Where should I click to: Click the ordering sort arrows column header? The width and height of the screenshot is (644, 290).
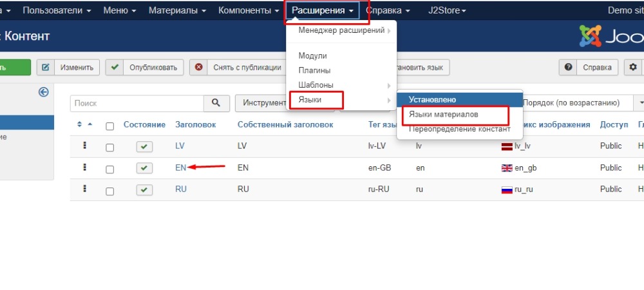click(84, 124)
